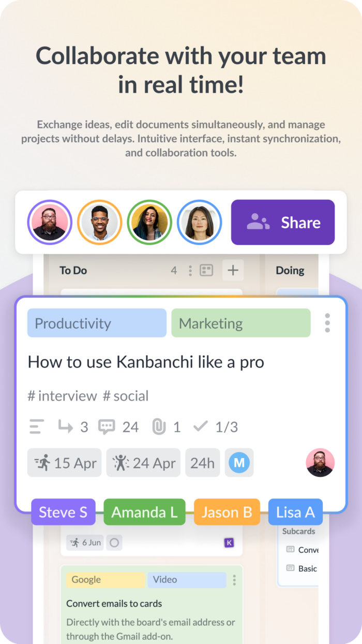Viewport: 362px width, 644px height.
Task: Select the Marketing label tag
Action: pyautogui.click(x=241, y=323)
